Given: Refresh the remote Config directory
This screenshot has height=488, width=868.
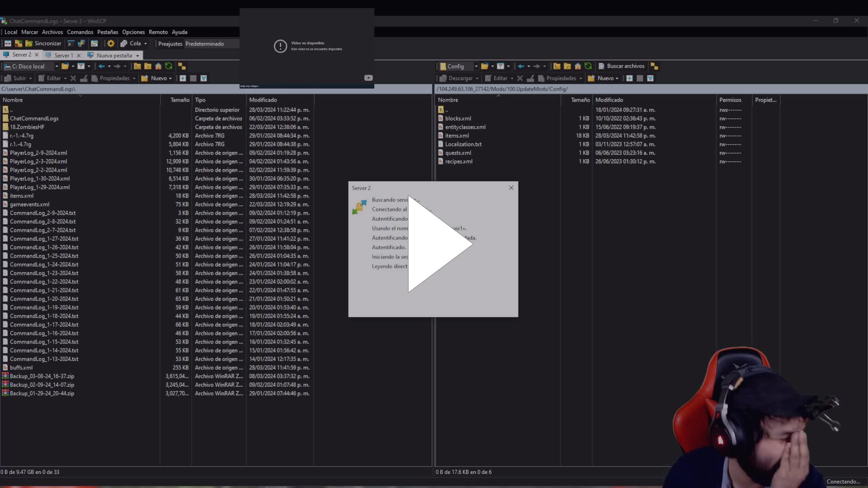Looking at the screenshot, I should click(x=588, y=66).
